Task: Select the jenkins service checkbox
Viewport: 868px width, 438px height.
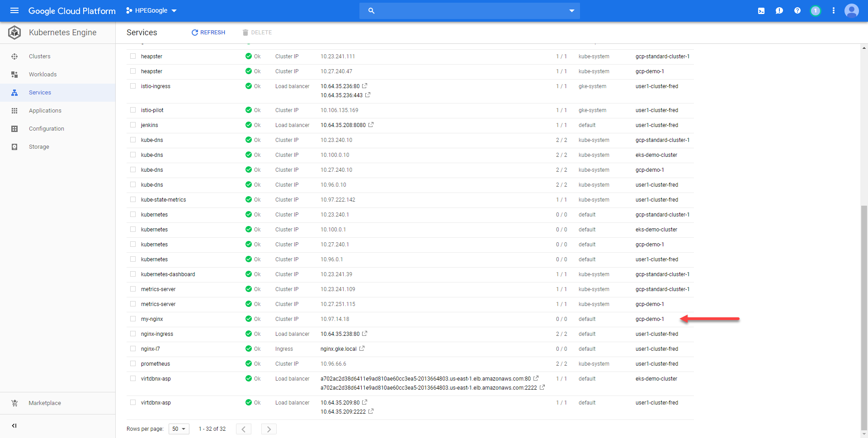Action: 133,125
